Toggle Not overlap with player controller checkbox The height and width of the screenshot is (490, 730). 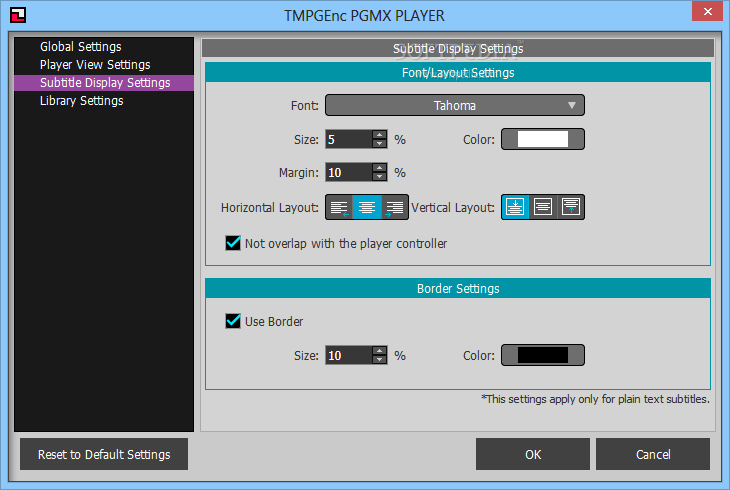[x=233, y=243]
